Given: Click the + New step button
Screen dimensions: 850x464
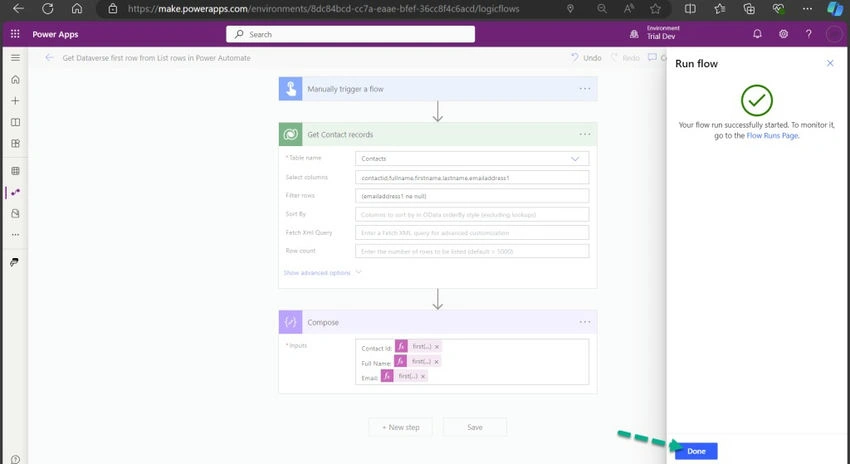Looking at the screenshot, I should 401,427.
